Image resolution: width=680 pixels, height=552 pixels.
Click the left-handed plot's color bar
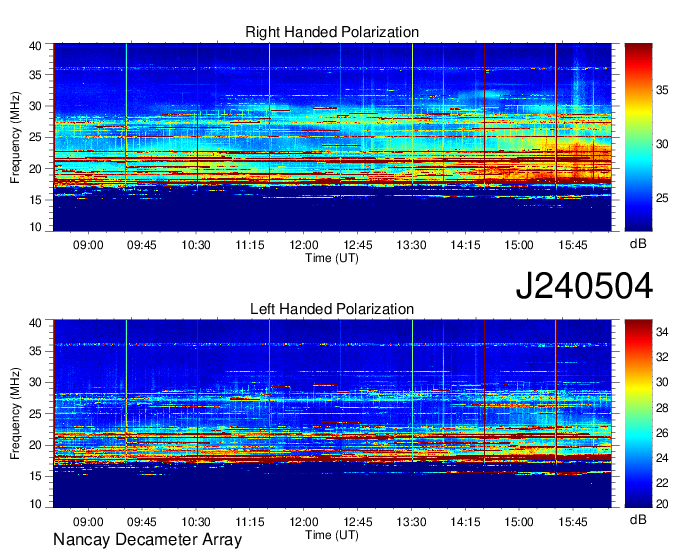(x=638, y=414)
